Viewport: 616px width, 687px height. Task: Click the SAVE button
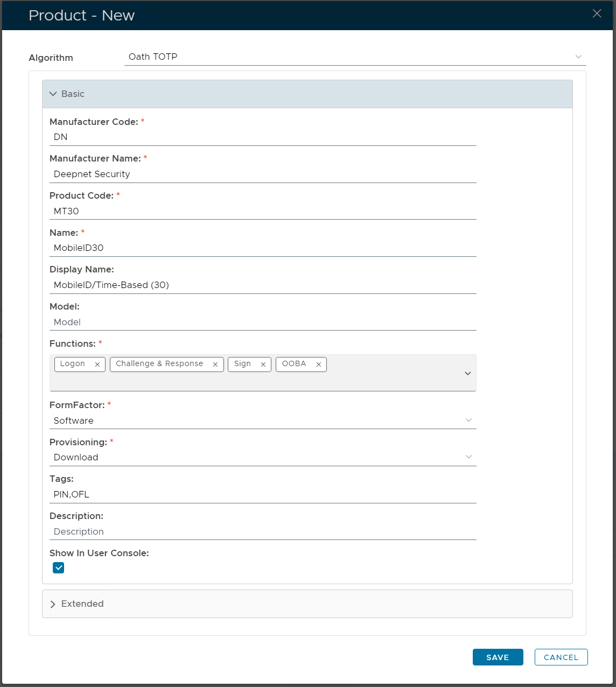498,657
